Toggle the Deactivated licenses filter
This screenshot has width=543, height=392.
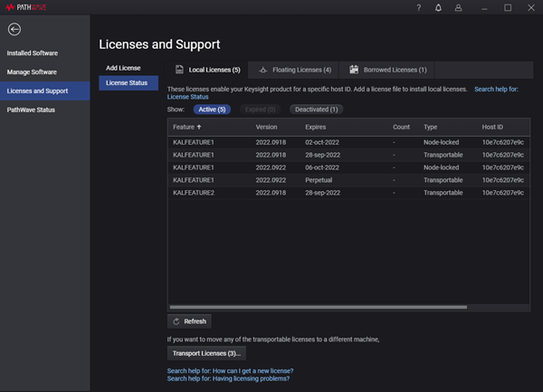(317, 109)
